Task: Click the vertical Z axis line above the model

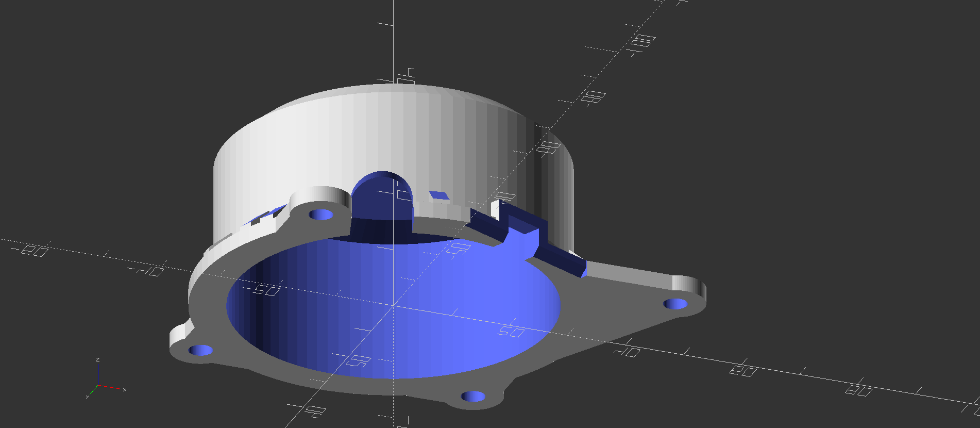Action: point(394,41)
